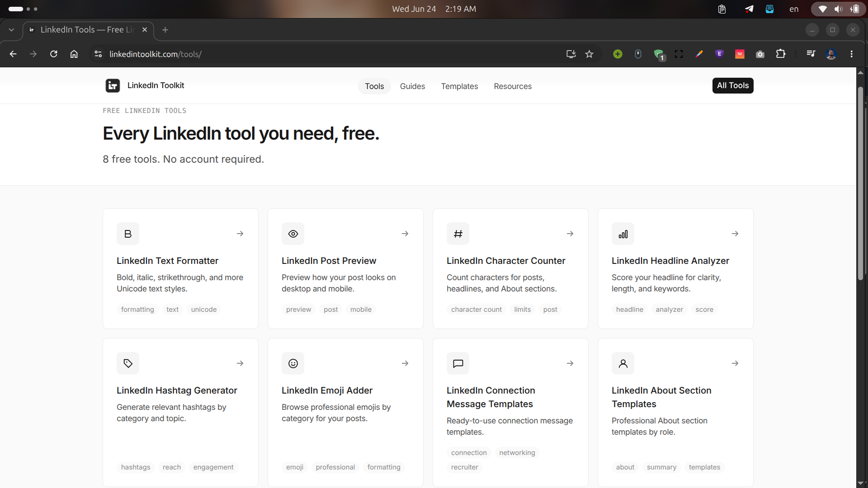Open the clipboard tray icon in top bar
Viewport: 868px width, 488px height.
(x=722, y=9)
